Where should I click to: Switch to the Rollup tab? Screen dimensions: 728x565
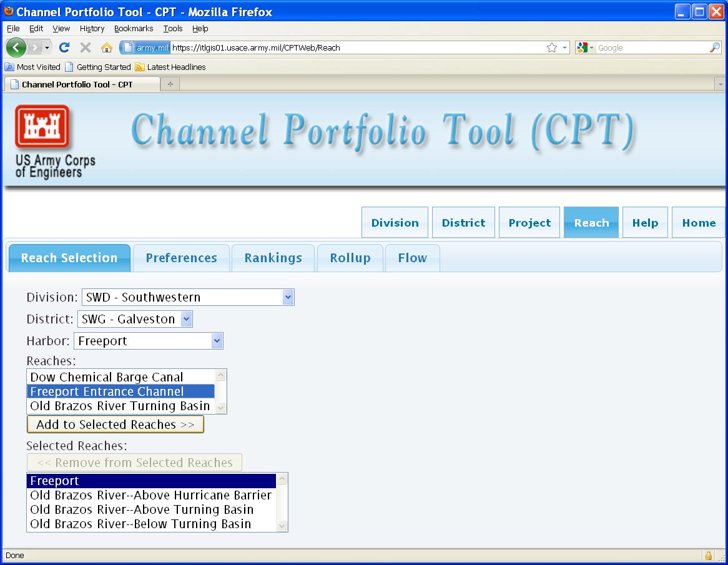click(350, 258)
